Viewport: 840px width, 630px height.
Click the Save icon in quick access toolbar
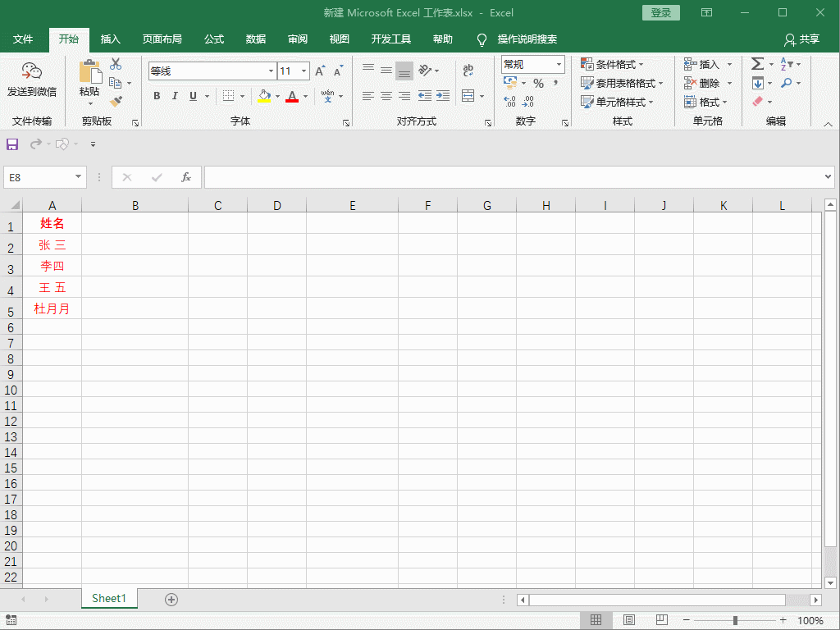(12, 144)
